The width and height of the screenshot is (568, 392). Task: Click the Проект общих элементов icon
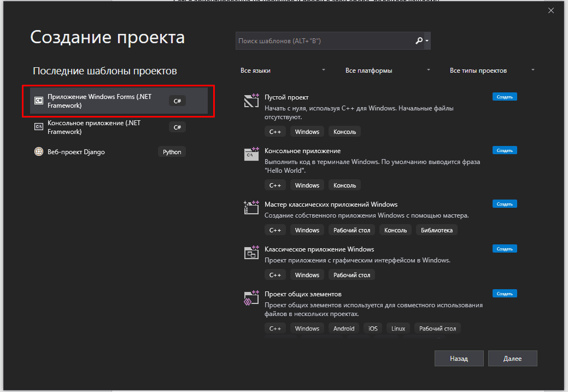[251, 297]
